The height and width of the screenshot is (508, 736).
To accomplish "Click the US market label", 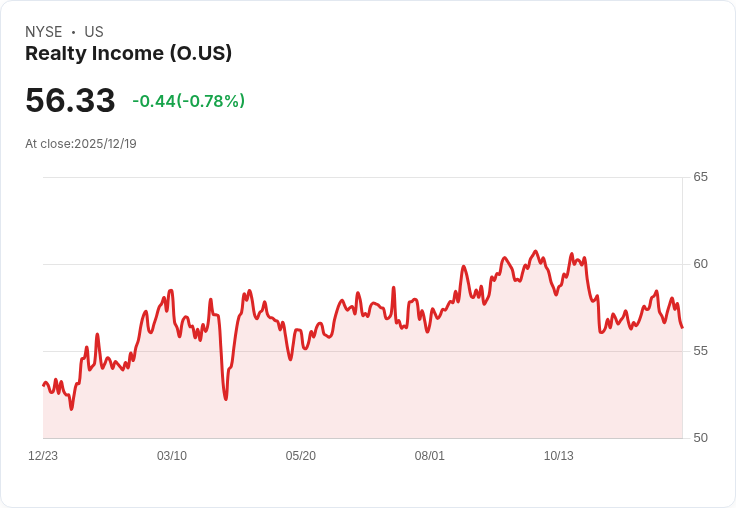I will click(94, 32).
